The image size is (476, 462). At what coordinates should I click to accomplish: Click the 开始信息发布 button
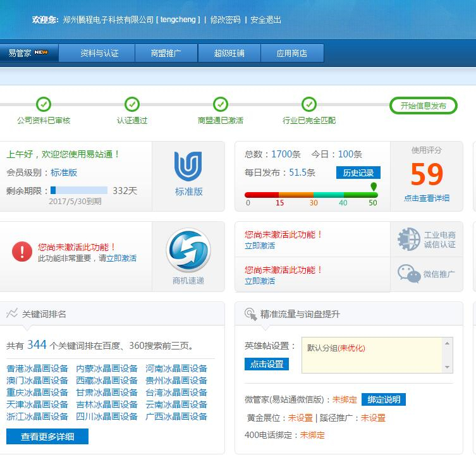[423, 106]
